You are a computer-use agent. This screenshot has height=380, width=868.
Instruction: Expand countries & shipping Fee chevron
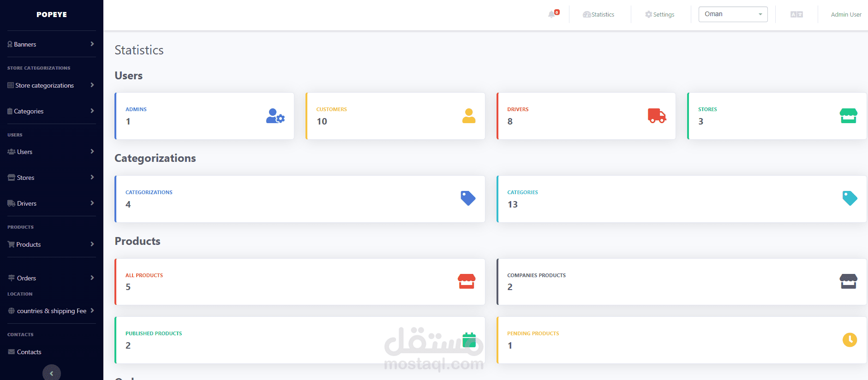92,310
